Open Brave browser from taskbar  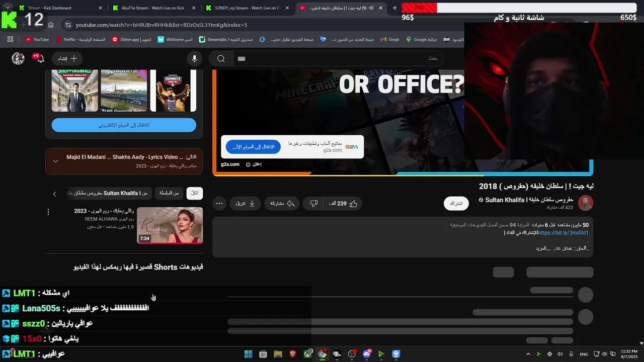point(293,354)
